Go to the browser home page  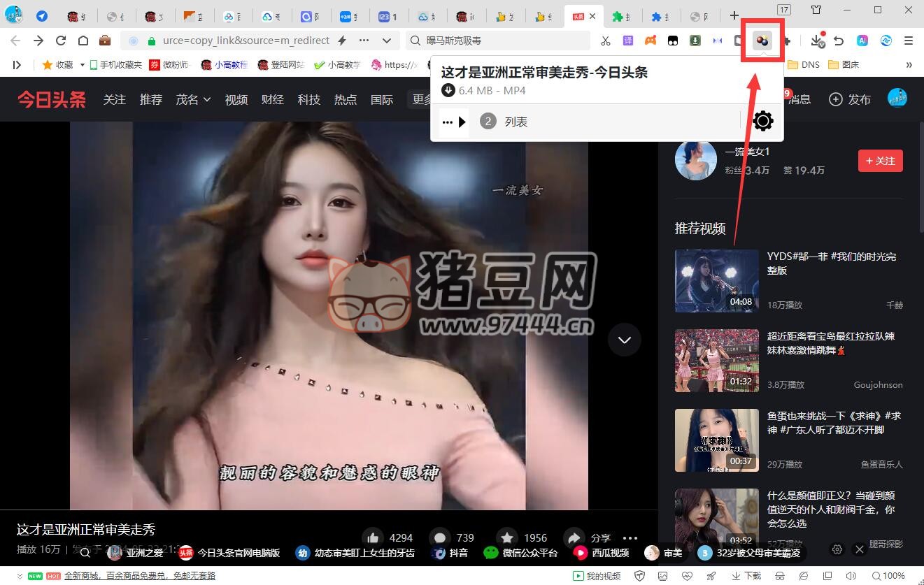pyautogui.click(x=83, y=41)
